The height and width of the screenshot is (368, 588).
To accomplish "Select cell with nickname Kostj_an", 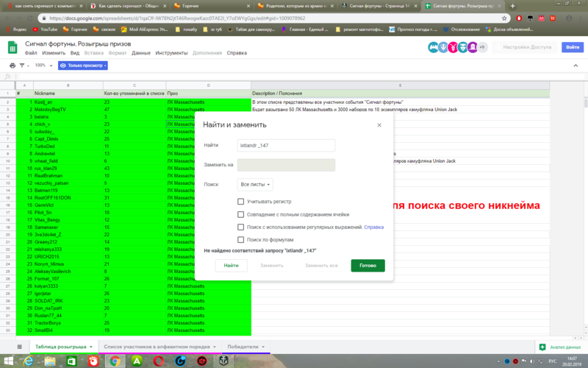I will [x=68, y=102].
